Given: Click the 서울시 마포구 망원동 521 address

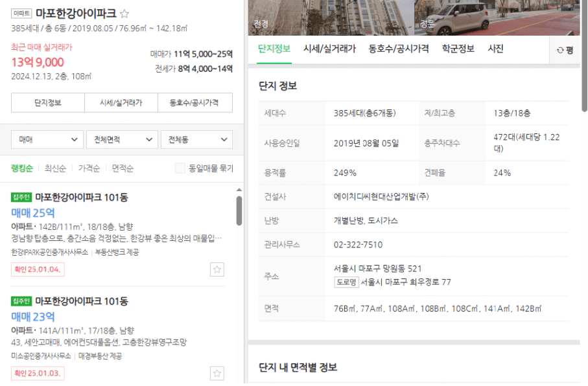Looking at the screenshot, I should point(377,269).
